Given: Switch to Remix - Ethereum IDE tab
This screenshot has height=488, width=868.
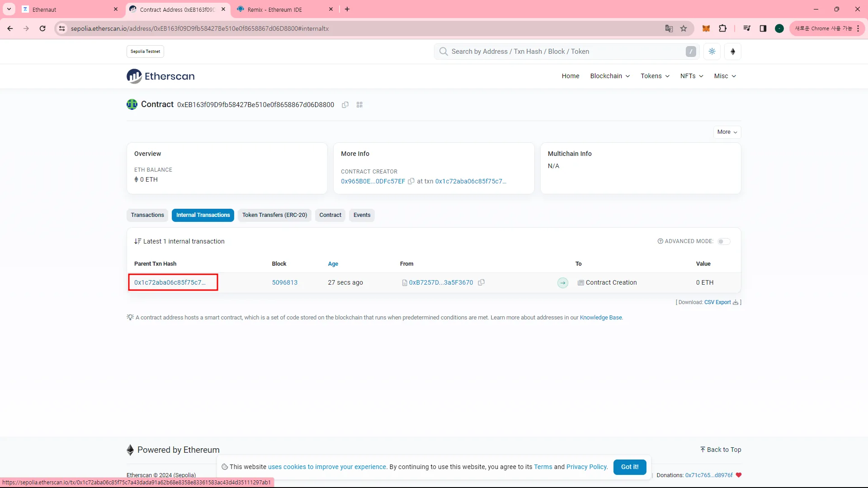Looking at the screenshot, I should coord(285,9).
